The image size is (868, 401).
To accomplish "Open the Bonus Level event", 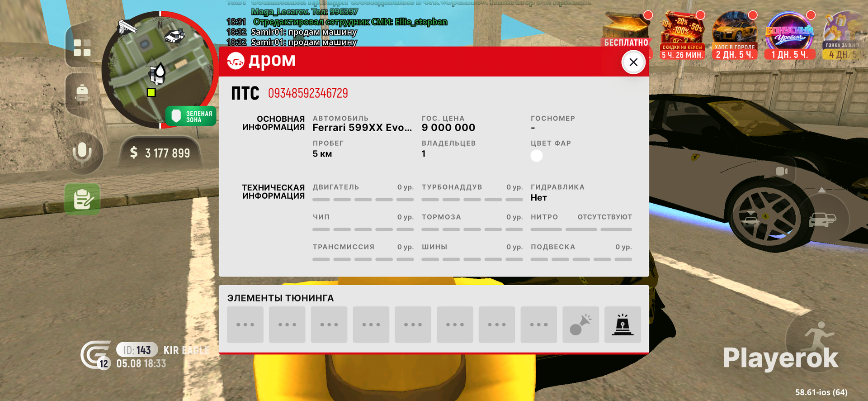I will point(790,36).
